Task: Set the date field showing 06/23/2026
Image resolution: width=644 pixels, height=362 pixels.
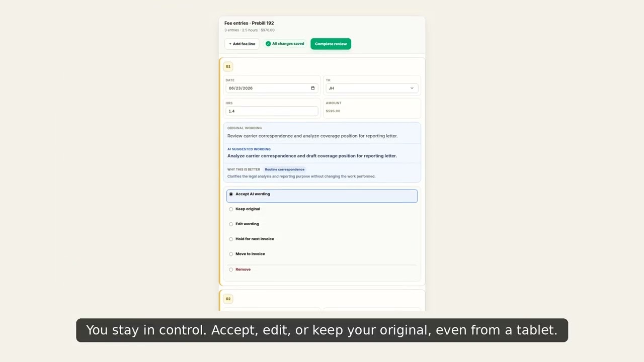Action: click(x=272, y=88)
